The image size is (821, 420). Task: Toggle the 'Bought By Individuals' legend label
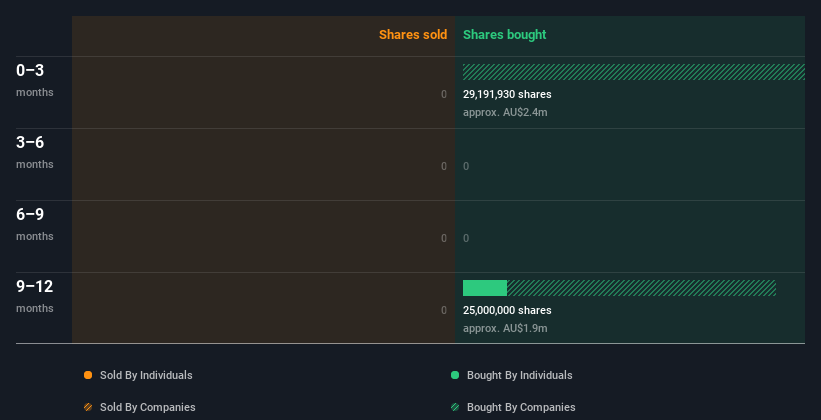tap(519, 375)
